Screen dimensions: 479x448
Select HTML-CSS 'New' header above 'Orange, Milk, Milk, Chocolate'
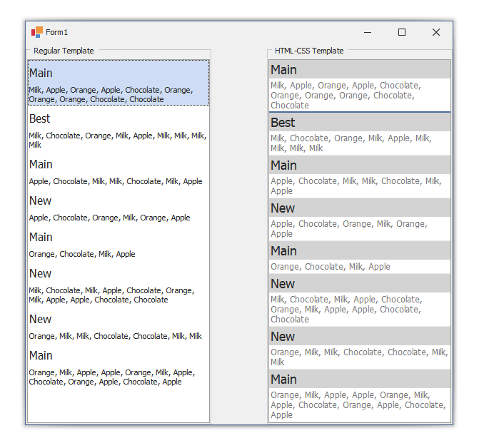(360, 336)
